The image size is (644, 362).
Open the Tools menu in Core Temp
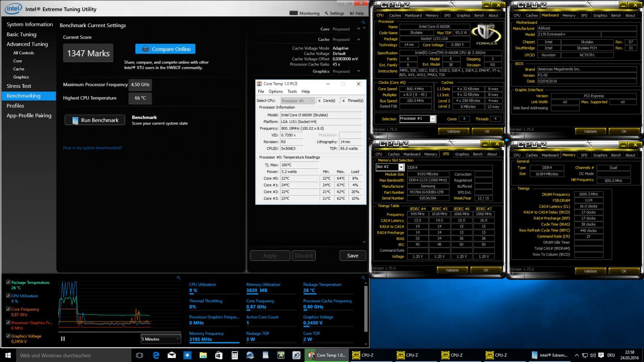(x=292, y=91)
